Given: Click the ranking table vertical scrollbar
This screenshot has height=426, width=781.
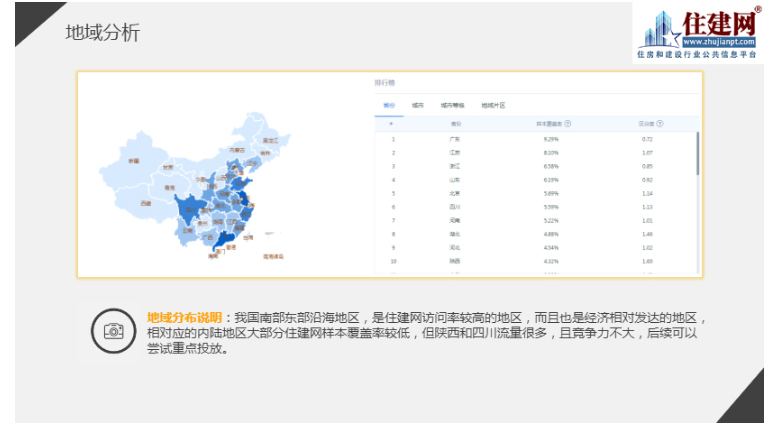Looking at the screenshot, I should tap(697, 150).
